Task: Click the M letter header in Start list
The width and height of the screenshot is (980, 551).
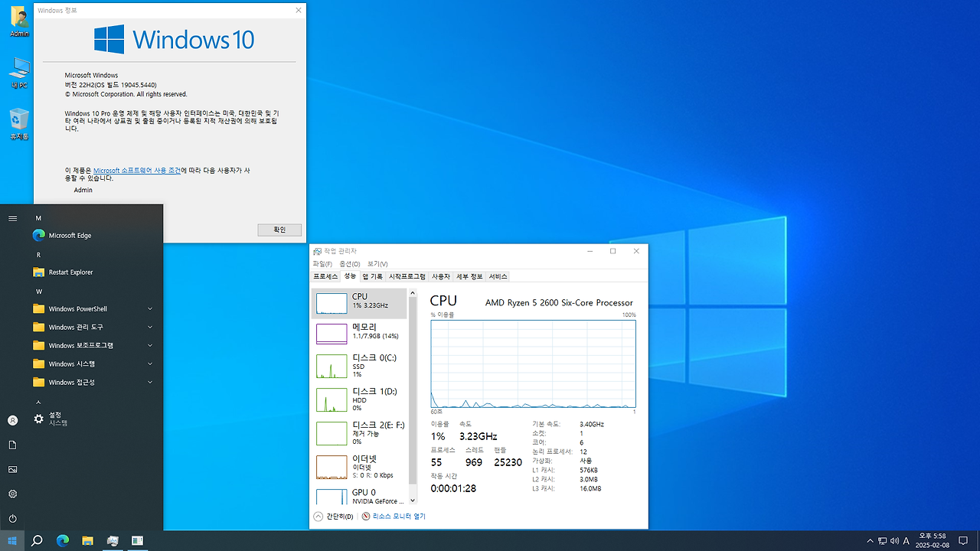Action: coord(38,218)
